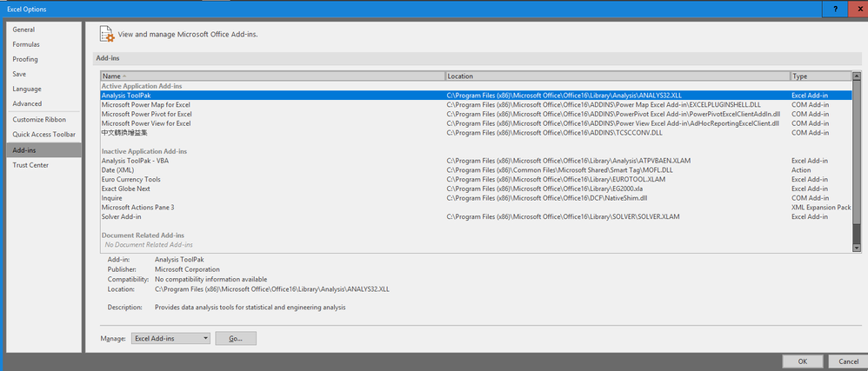Confirm with the OK button
The height and width of the screenshot is (371, 868).
[x=802, y=361]
